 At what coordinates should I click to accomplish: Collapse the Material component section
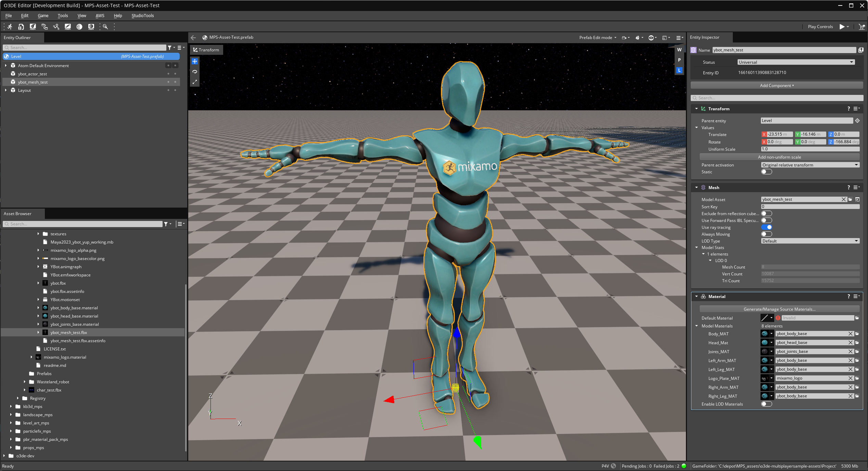(697, 297)
